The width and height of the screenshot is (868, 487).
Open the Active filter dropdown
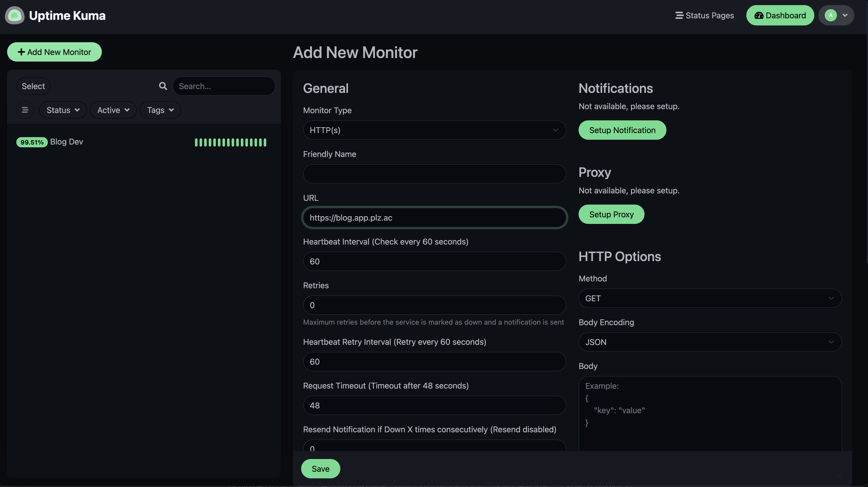click(x=113, y=110)
